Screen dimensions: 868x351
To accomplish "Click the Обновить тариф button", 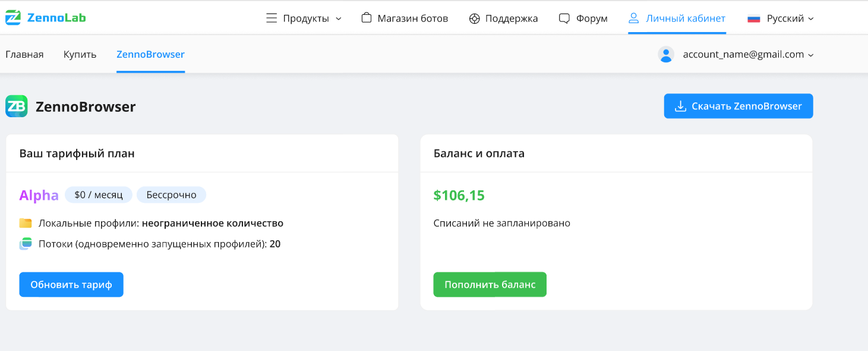I will coord(71,284).
